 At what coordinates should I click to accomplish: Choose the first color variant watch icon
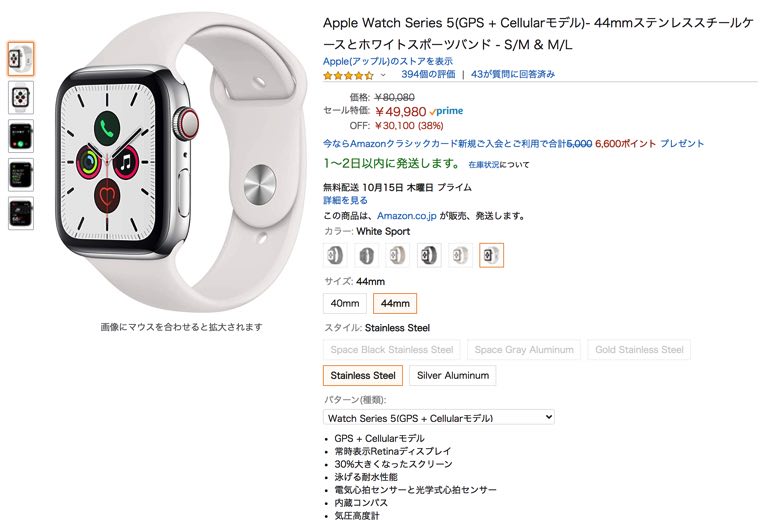click(335, 255)
